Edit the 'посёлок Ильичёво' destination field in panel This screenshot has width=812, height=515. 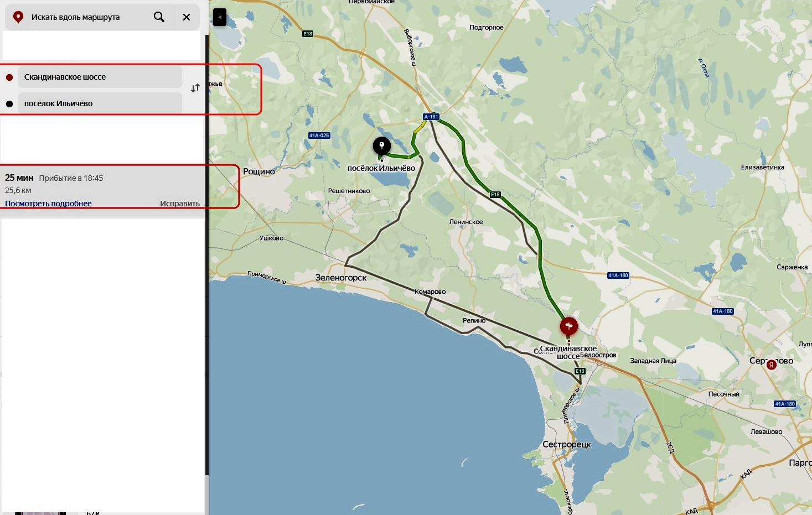[100, 103]
